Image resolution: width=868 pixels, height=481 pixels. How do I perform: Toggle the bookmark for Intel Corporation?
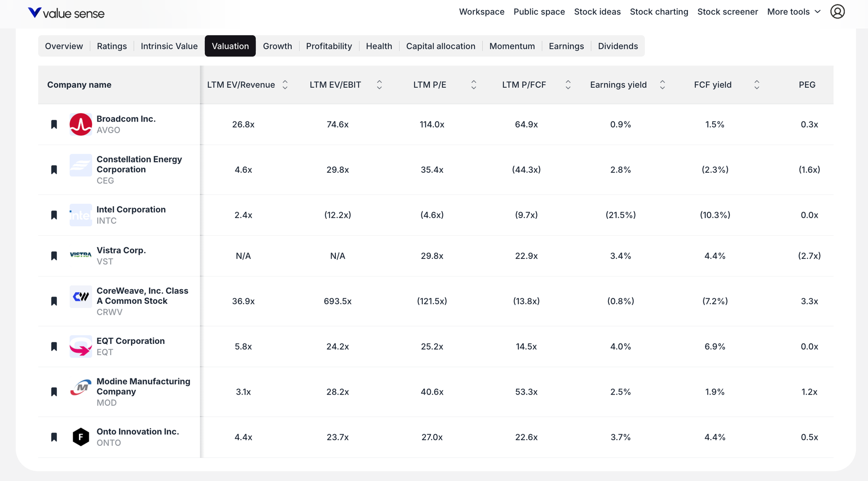pos(54,215)
